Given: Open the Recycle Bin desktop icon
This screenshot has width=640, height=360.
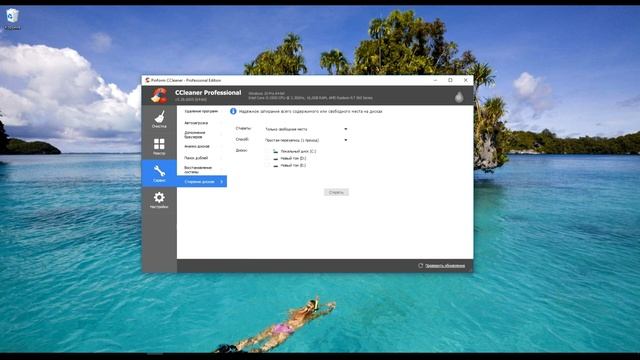Looking at the screenshot, I should coord(12,18).
